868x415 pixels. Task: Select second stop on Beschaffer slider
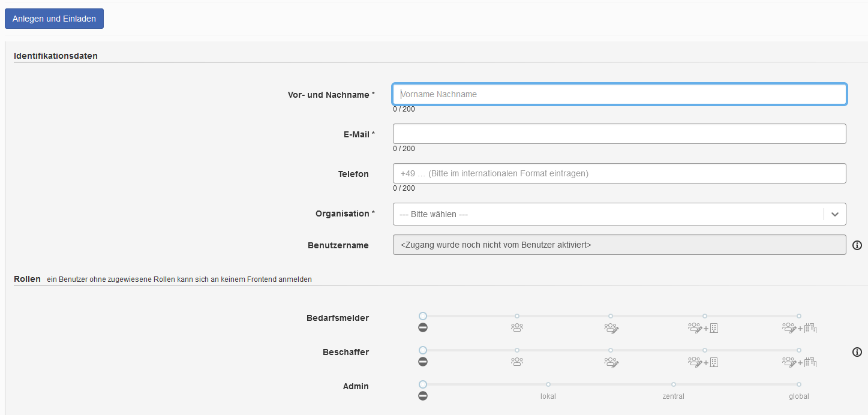tap(517, 350)
